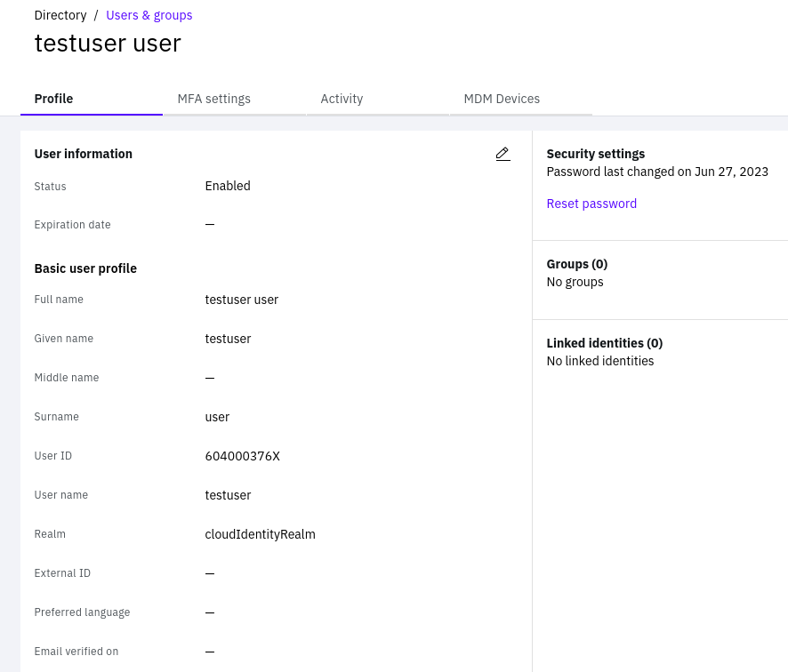Select the User ID value 604000376X

tap(242, 456)
